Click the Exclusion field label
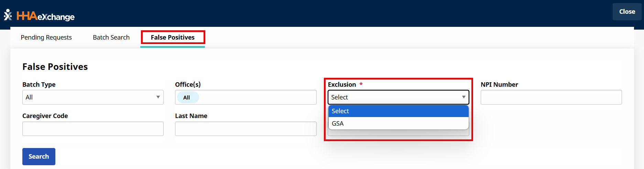This screenshot has width=644, height=169. (342, 85)
